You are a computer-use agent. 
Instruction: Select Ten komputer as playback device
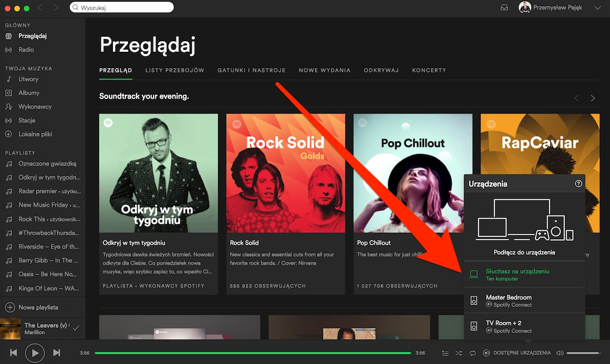pos(525,275)
